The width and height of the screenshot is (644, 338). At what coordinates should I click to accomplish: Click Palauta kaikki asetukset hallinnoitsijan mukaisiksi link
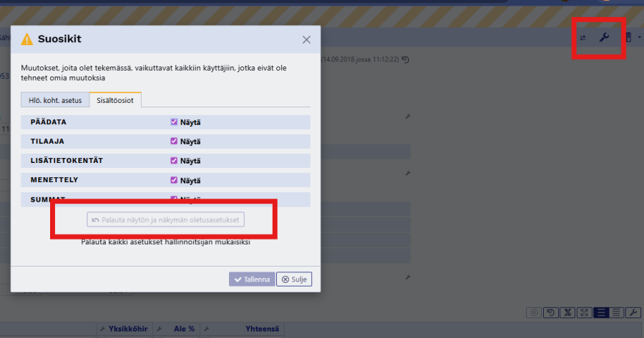coord(165,242)
